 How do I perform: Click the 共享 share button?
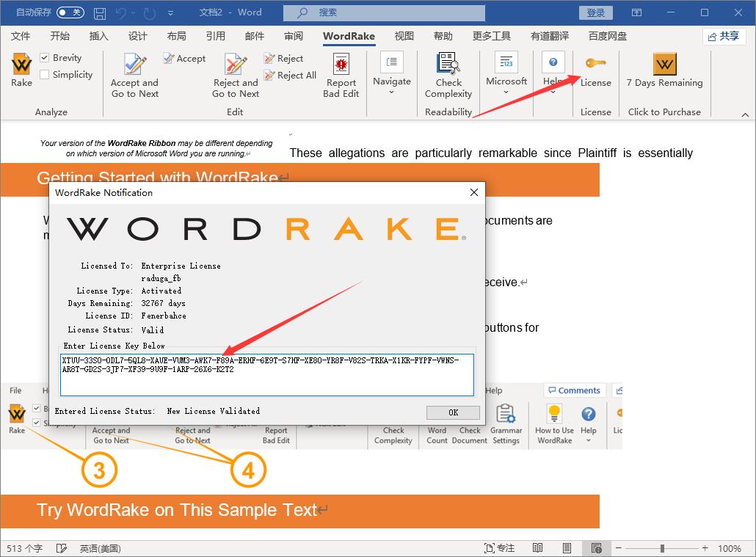coord(724,36)
